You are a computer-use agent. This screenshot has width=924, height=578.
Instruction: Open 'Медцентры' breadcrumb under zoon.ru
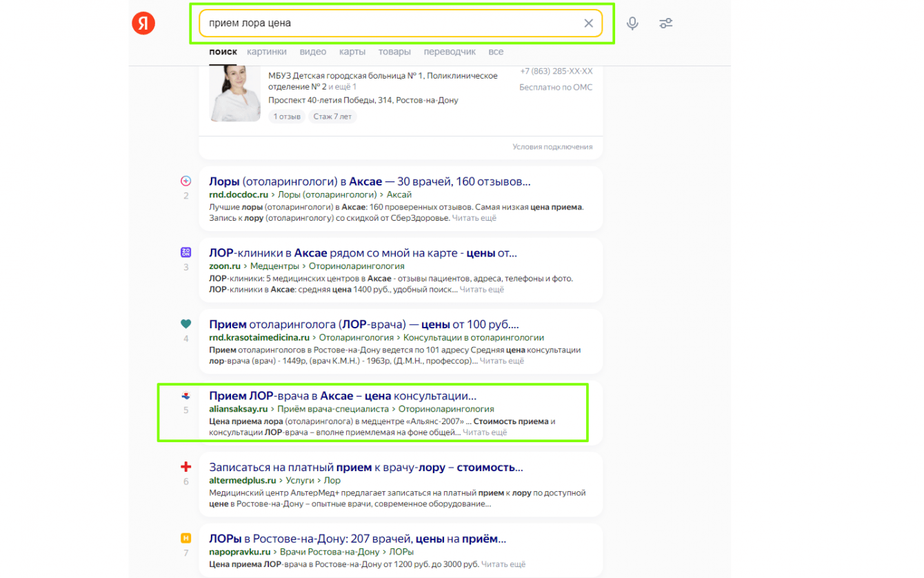click(274, 266)
